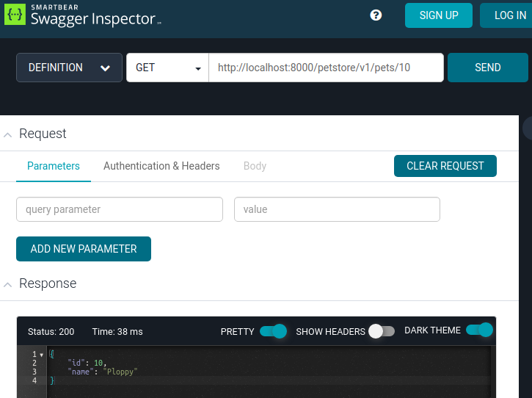
Task: Click ADD NEW PARAMETER button
Action: pos(84,249)
